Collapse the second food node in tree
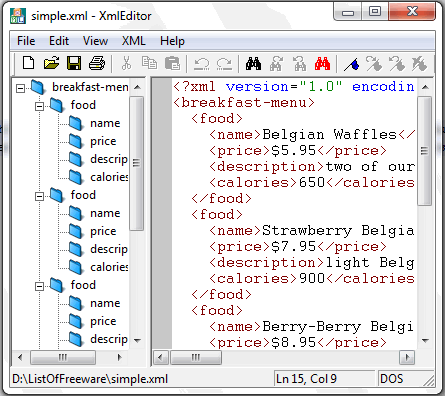Screen dimensions: 445x396 click(39, 196)
